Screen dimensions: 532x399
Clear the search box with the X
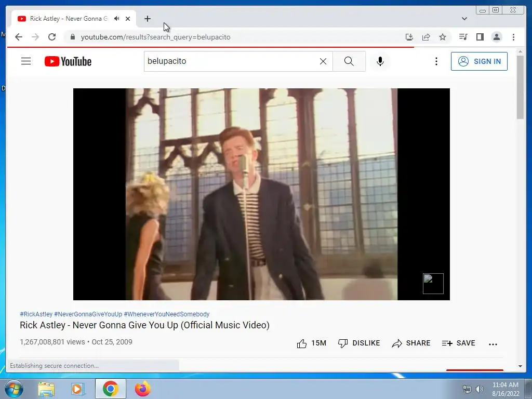coord(323,61)
